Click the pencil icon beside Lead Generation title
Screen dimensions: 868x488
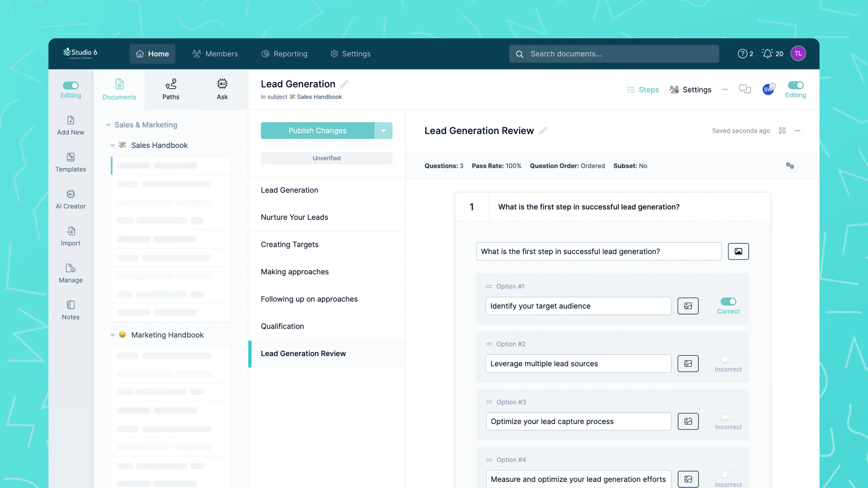point(344,84)
